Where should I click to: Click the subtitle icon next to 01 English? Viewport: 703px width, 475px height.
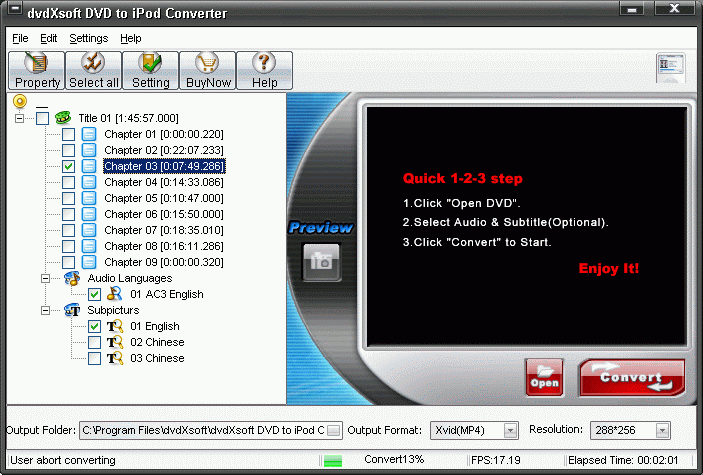pyautogui.click(x=114, y=326)
